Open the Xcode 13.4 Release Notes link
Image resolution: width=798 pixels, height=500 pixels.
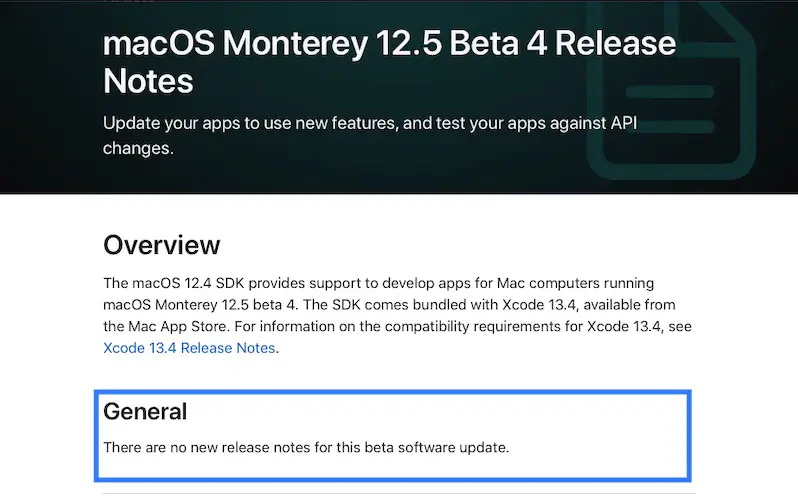coord(190,348)
